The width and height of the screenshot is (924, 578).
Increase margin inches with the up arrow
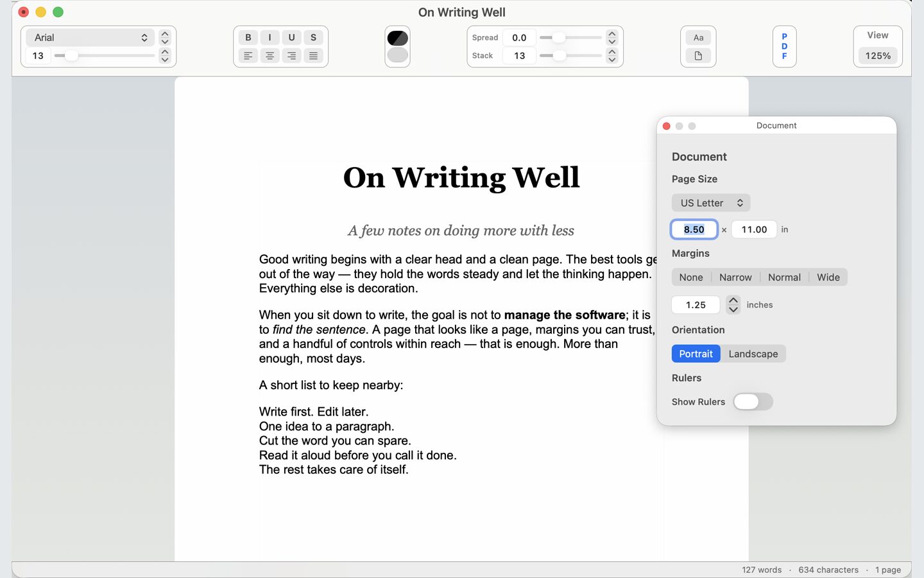point(733,301)
